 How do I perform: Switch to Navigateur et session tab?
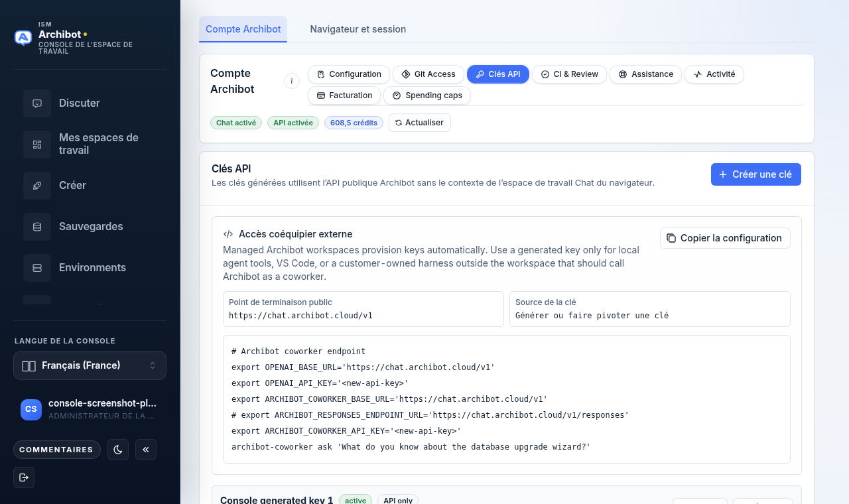coord(358,29)
